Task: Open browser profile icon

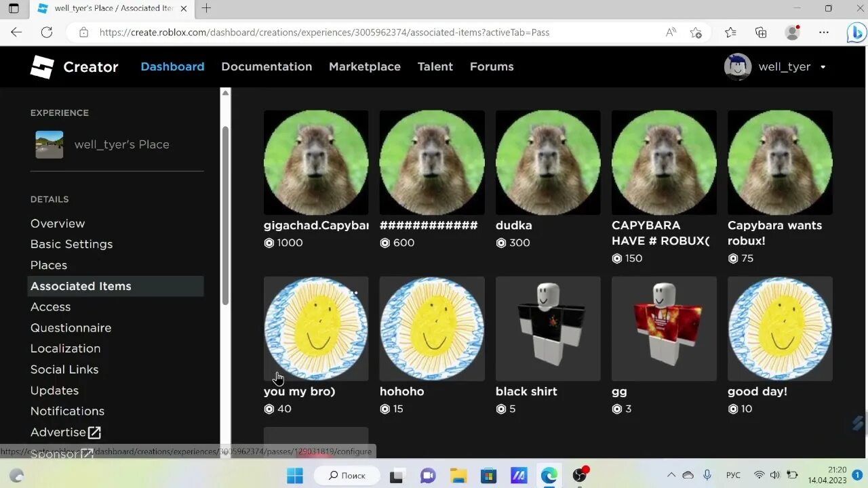Action: [792, 32]
